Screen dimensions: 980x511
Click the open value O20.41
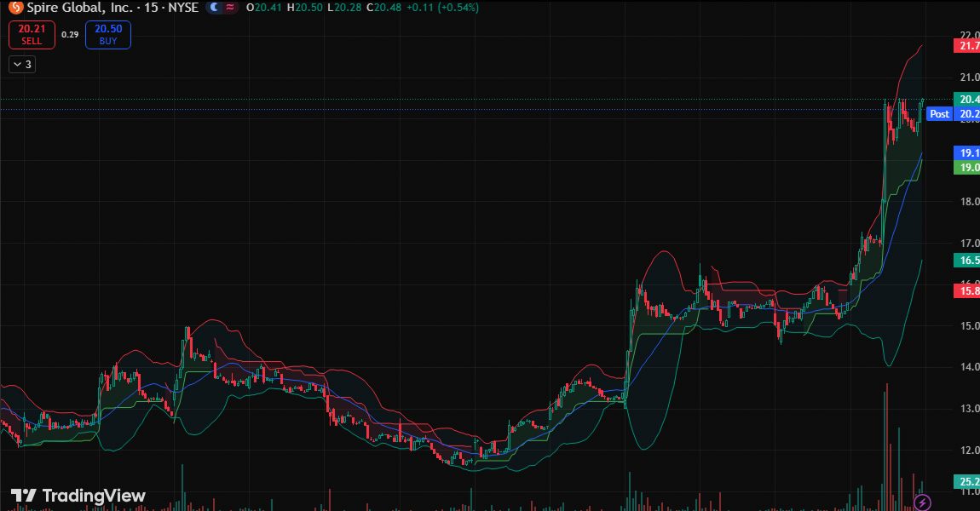pyautogui.click(x=264, y=8)
